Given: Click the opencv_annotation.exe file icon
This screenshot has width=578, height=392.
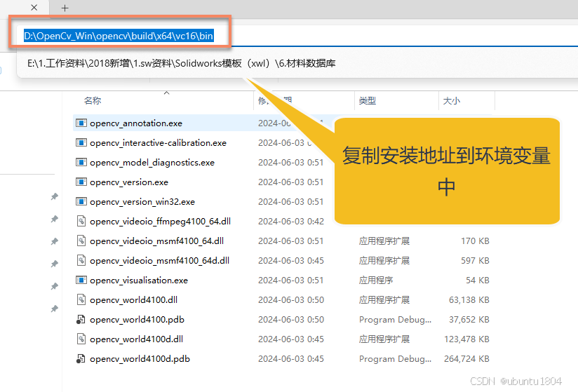Looking at the screenshot, I should (81, 123).
